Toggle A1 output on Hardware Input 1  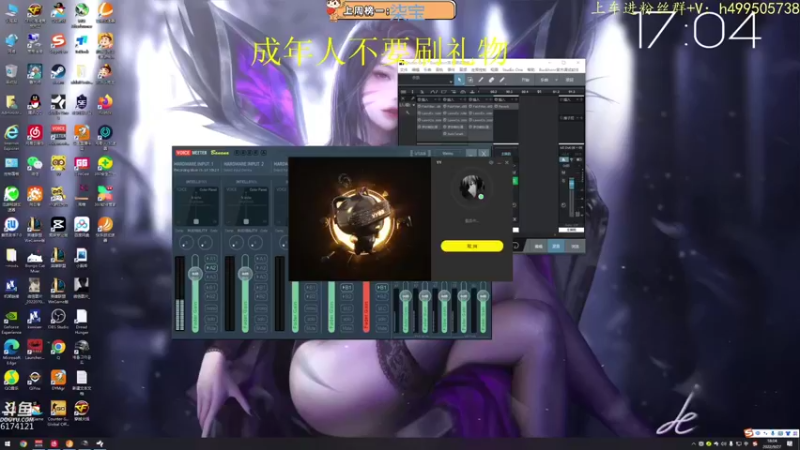[x=211, y=258]
